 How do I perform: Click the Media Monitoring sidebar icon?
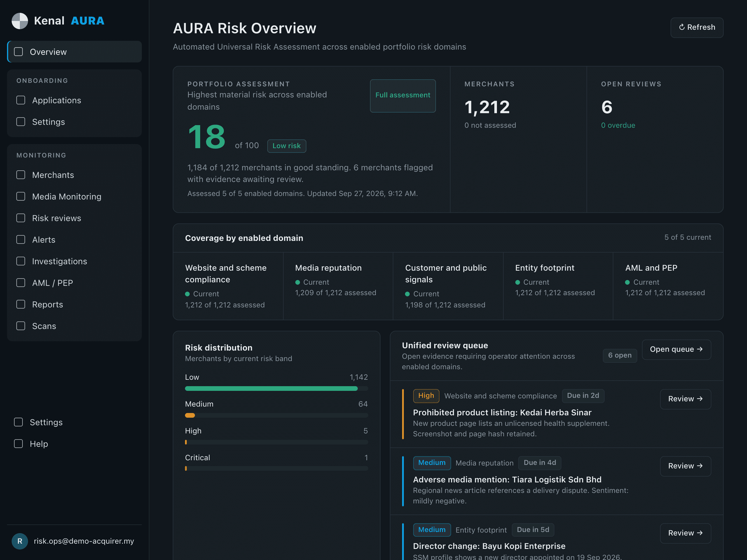[21, 197]
